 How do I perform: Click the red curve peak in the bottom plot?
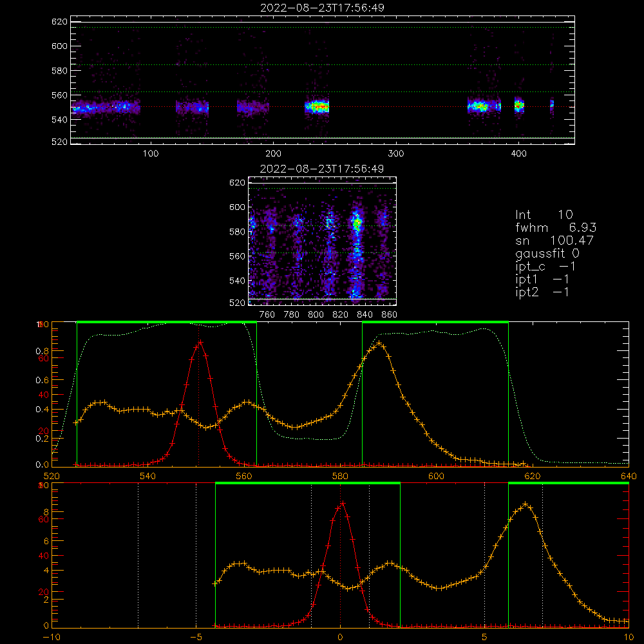343,503
